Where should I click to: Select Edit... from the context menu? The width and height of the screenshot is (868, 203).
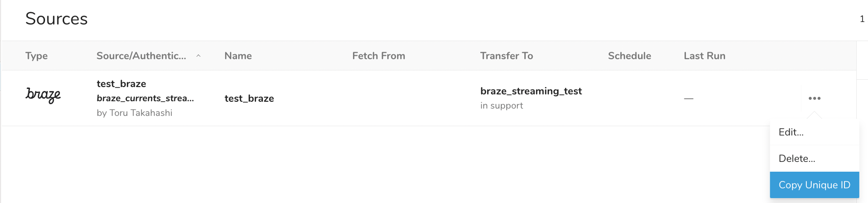point(791,132)
